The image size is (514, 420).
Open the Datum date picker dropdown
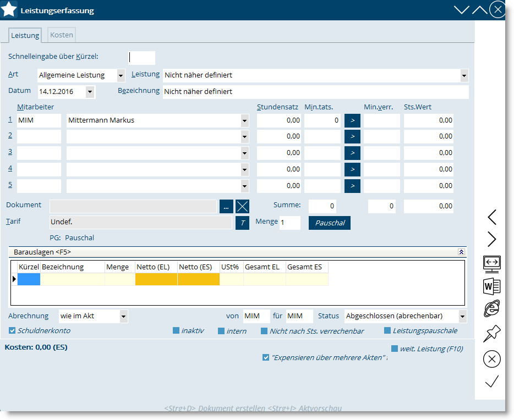click(x=90, y=91)
